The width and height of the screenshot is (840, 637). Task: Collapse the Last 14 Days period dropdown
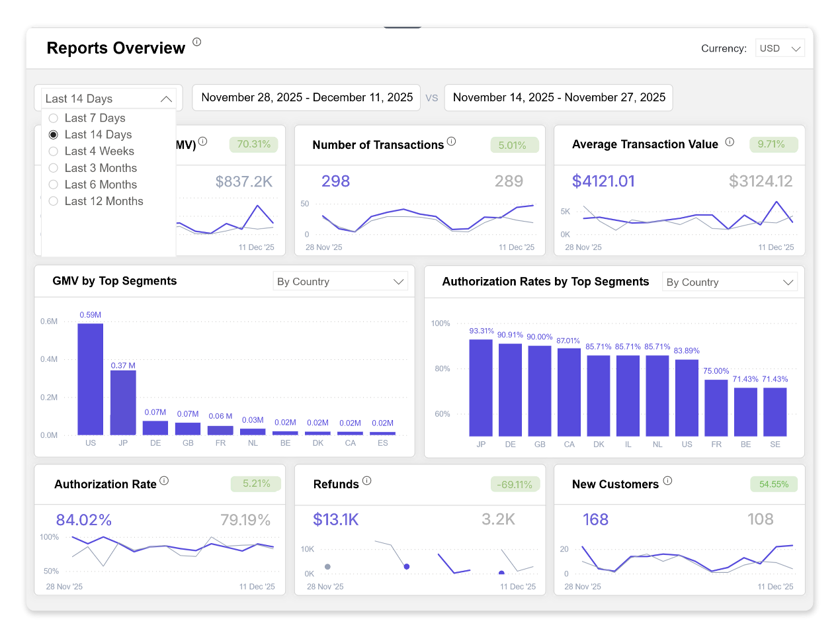(108, 99)
